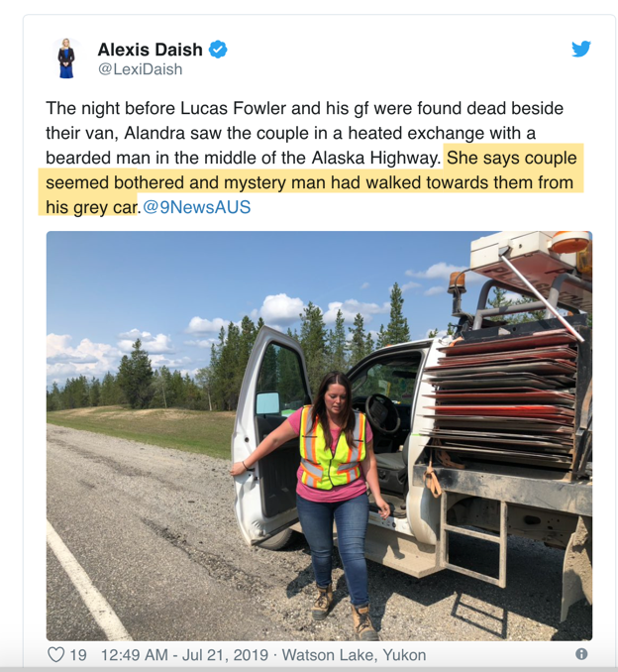Open the 12:49 AM timestamp link

pyautogui.click(x=135, y=655)
